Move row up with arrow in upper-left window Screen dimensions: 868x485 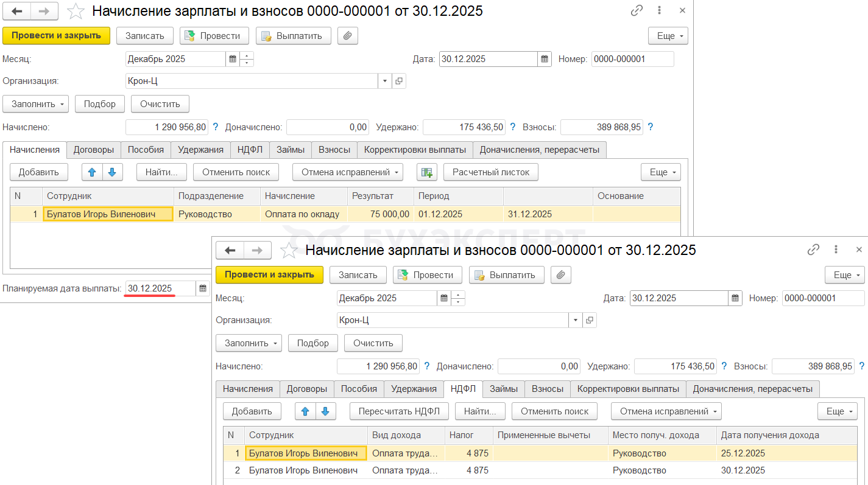(x=92, y=172)
